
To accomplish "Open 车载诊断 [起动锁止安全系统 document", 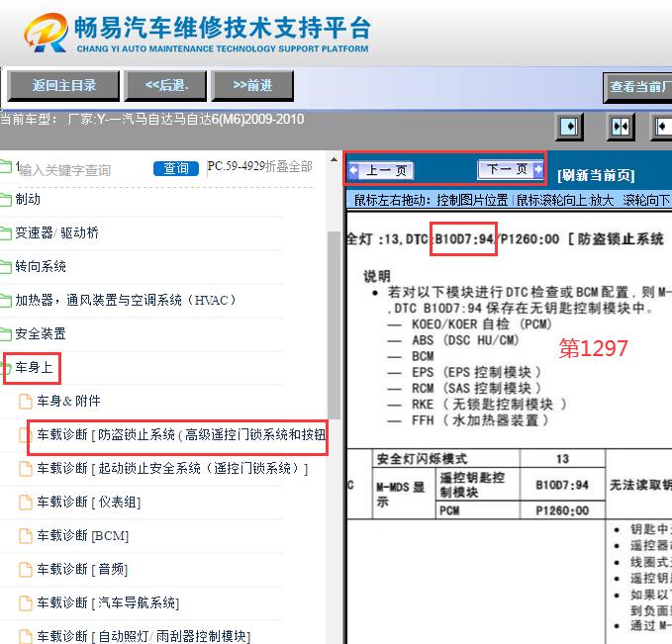I will point(172,468).
